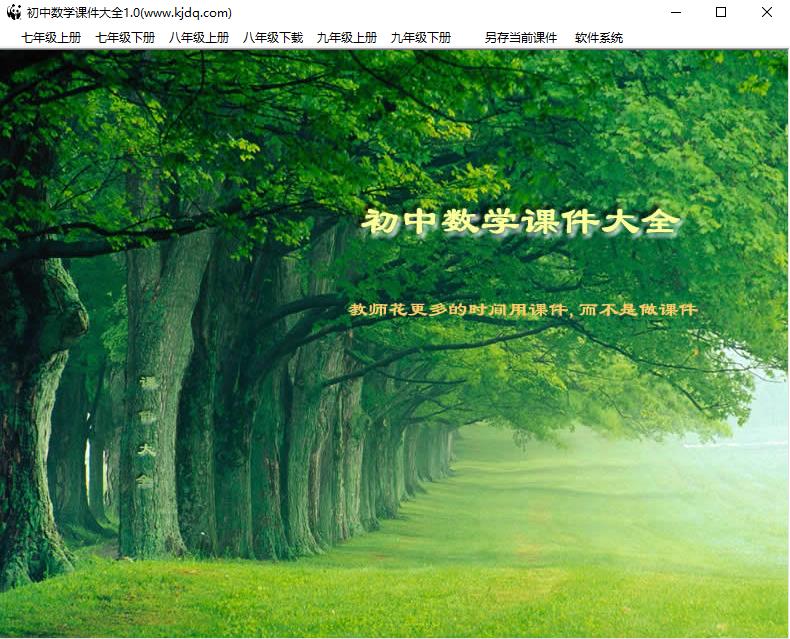This screenshot has height=639, width=790.
Task: Select the 七年级下册 menu item
Action: point(125,38)
